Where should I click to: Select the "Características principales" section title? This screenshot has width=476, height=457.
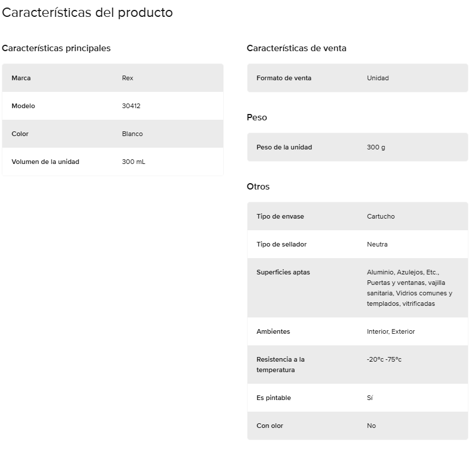[56, 48]
